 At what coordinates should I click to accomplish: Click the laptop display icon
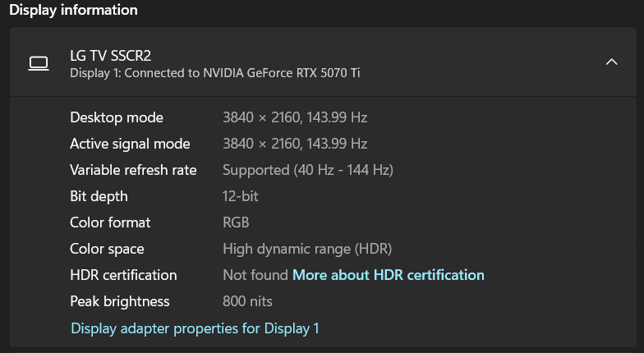[x=37, y=63]
